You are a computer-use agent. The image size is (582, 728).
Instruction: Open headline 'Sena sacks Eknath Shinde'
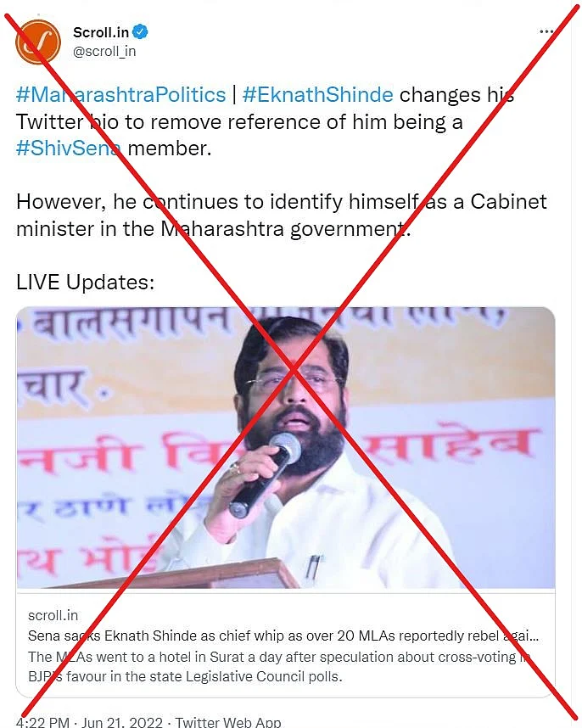(283, 636)
